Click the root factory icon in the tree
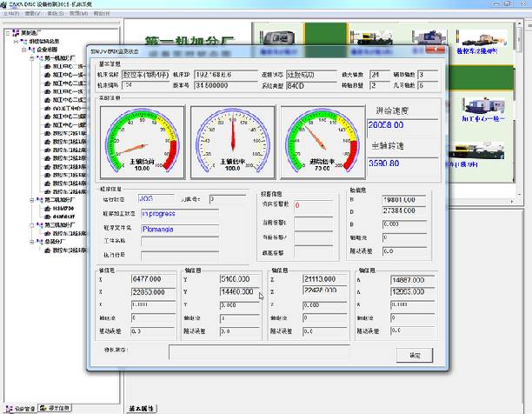 click(x=15, y=33)
